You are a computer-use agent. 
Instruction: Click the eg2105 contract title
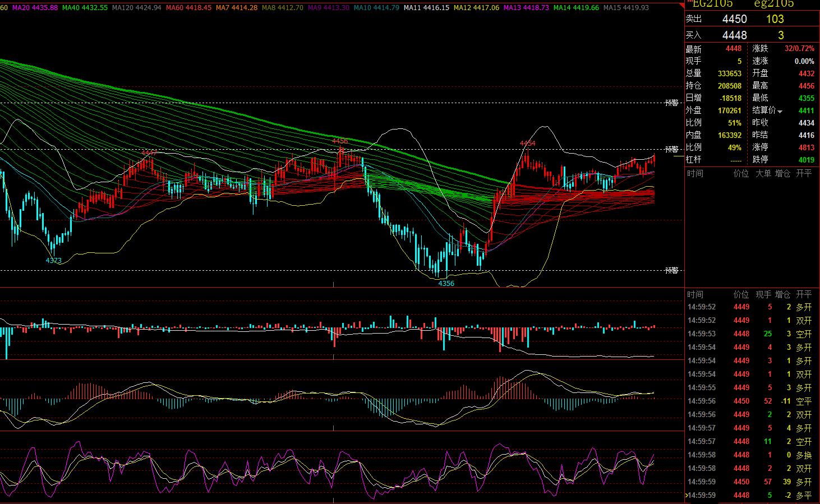pyautogui.click(x=773, y=4)
